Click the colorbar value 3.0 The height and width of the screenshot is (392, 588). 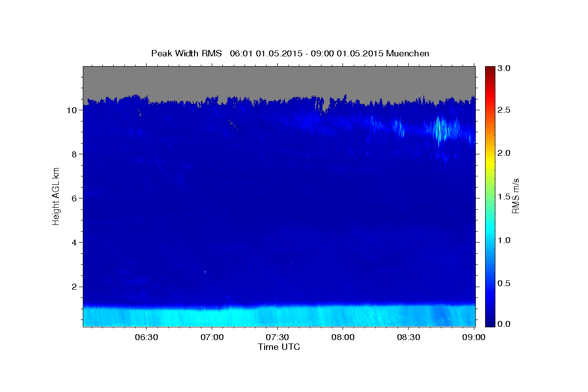[503, 69]
